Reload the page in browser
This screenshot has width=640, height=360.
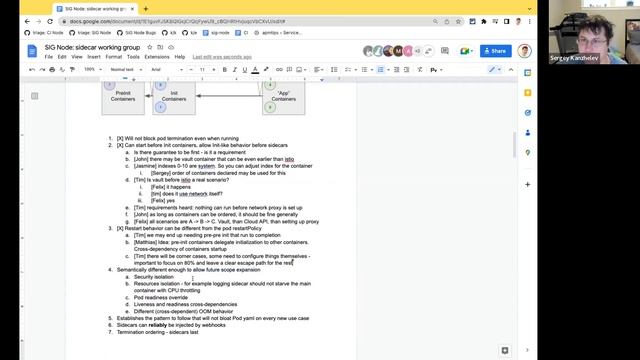[x=50, y=21]
